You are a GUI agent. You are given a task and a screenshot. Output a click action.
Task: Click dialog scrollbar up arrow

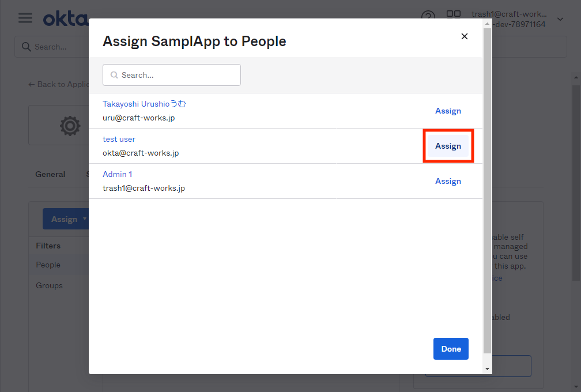click(x=487, y=24)
